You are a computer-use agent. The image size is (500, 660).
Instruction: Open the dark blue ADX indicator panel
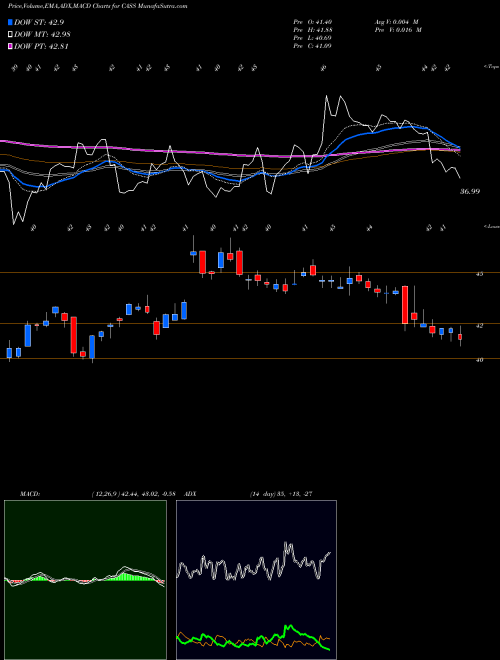pos(256,580)
